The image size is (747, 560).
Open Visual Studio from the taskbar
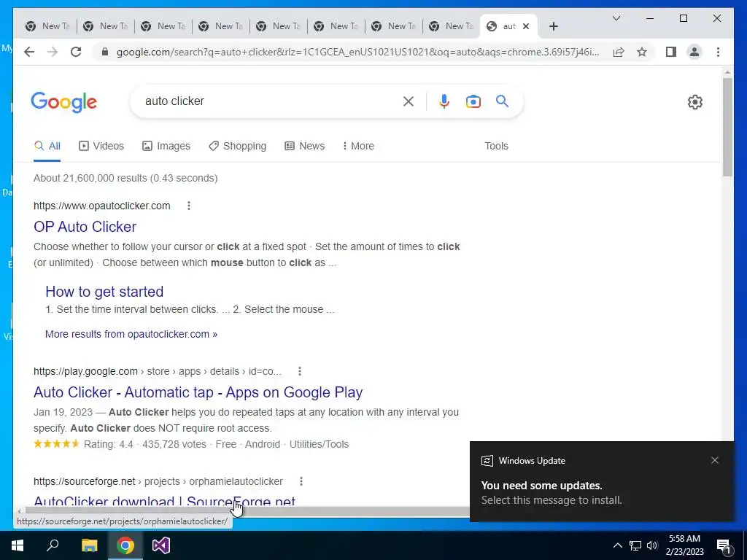click(x=161, y=545)
